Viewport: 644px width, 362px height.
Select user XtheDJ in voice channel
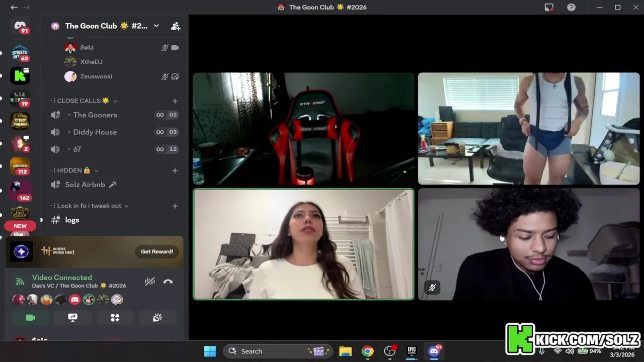pyautogui.click(x=91, y=62)
